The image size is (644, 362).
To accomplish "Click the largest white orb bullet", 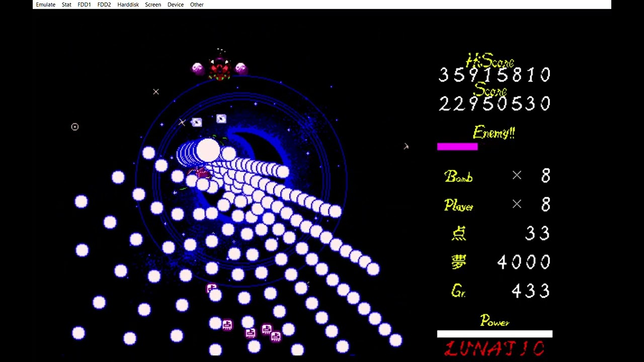I will 208,151.
